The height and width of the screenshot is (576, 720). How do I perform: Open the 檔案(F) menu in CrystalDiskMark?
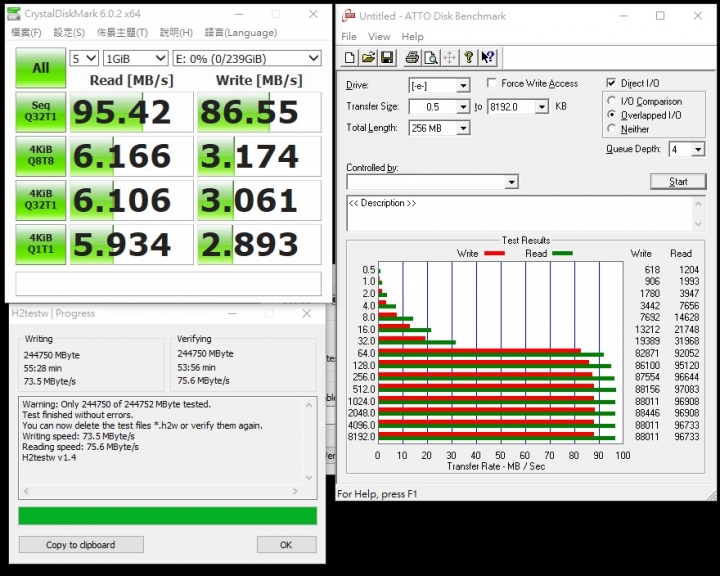pyautogui.click(x=26, y=33)
